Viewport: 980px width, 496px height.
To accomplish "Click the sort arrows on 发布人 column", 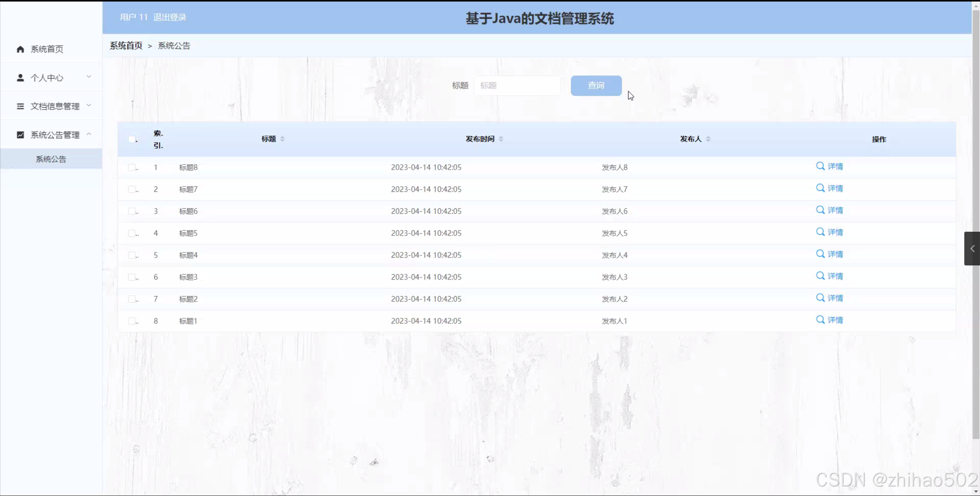I will [708, 139].
